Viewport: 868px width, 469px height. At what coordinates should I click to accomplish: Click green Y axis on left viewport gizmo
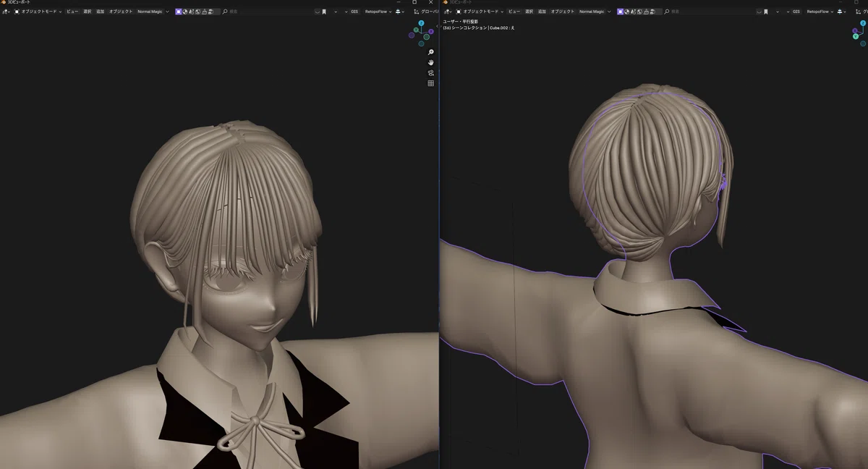[x=416, y=30]
